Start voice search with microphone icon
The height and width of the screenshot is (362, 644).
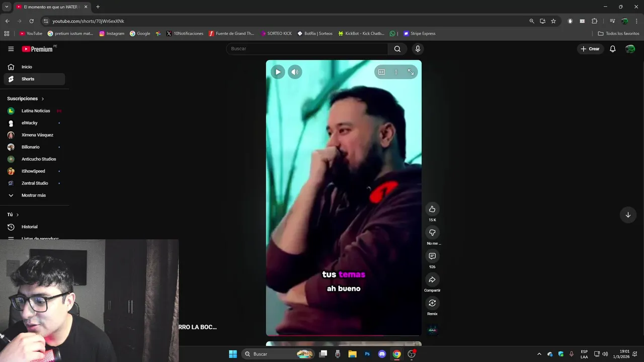click(418, 49)
